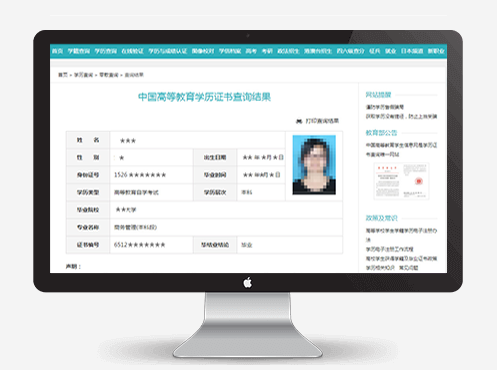Open the 首页 navigation item
Screen dimensions: 497x370
click(x=58, y=51)
